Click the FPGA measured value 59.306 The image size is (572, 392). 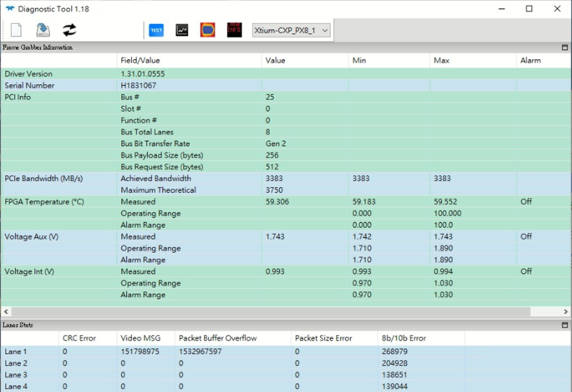pos(277,202)
